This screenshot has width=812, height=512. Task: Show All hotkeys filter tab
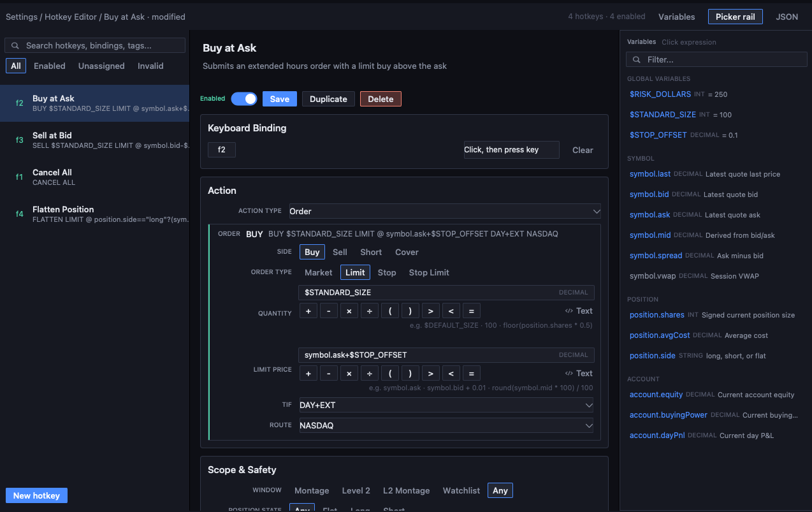point(16,66)
